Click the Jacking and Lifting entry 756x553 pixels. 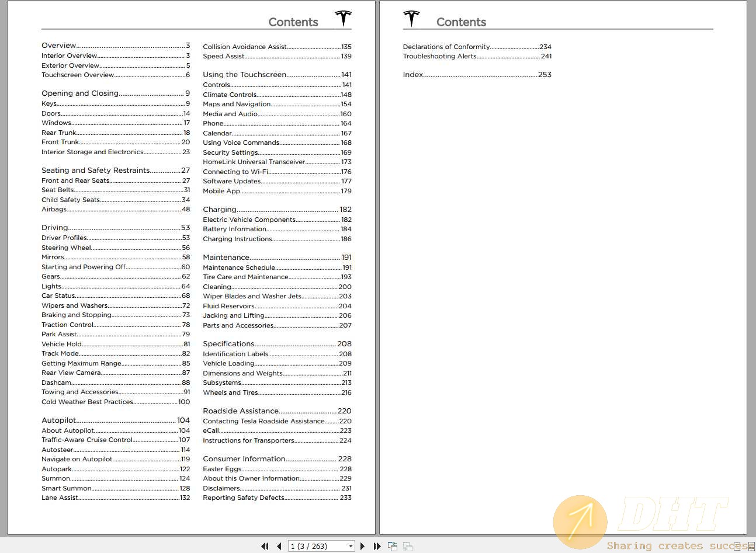(277, 316)
